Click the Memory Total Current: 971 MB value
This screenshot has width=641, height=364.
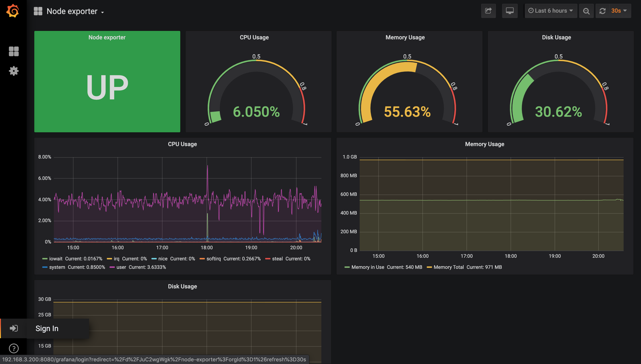point(484,267)
